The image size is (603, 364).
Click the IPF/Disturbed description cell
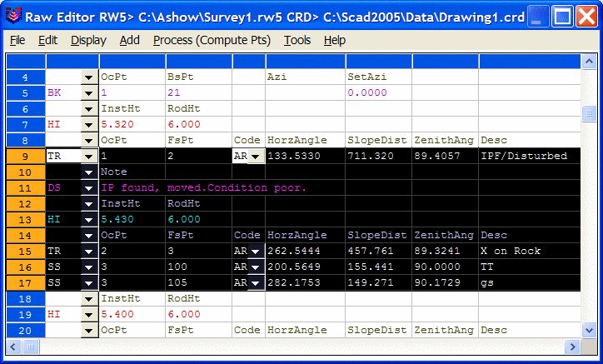530,157
